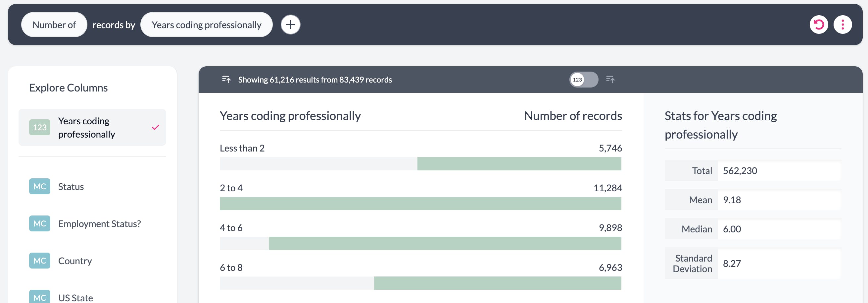Screen dimensions: 868x303
Task: Open the "Number of" aggregation dropdown
Action: point(54,25)
